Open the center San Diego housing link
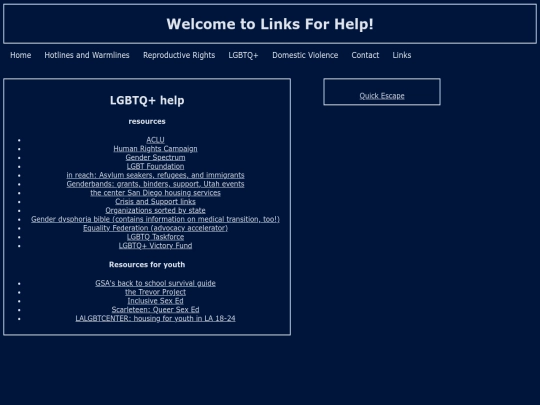540x405 pixels. tap(155, 193)
